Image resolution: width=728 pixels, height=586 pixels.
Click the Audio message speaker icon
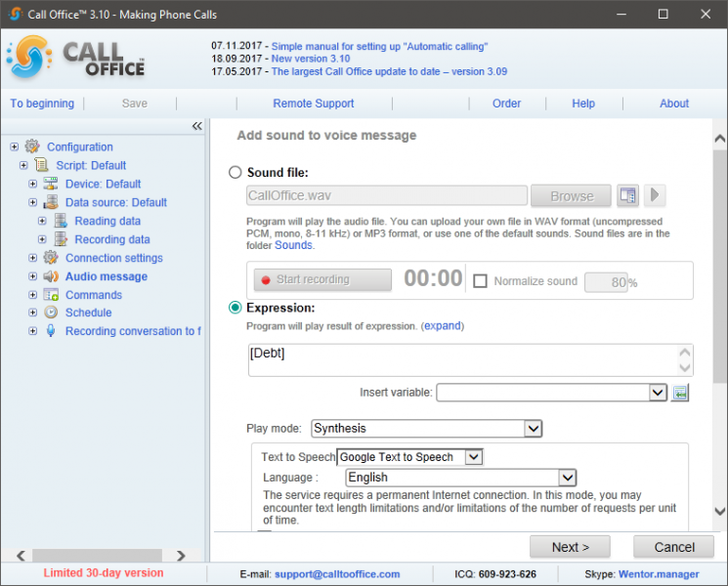click(51, 276)
